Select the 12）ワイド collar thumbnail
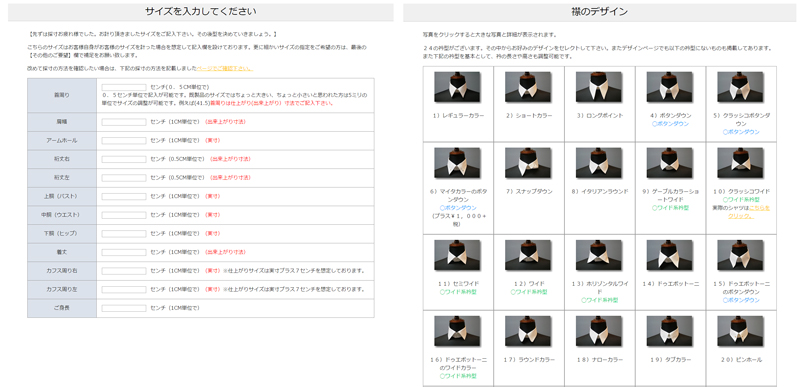 click(528, 255)
